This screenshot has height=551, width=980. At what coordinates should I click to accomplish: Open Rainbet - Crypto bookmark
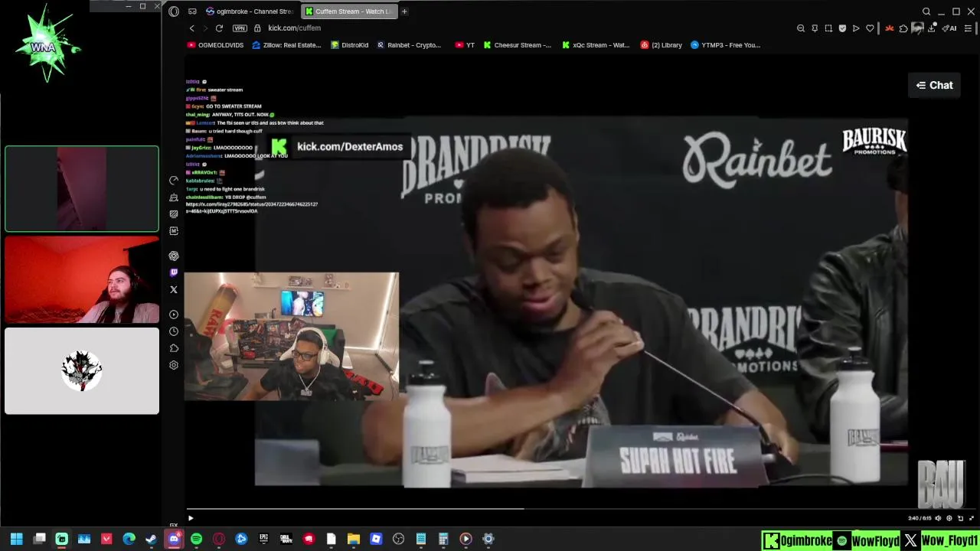click(409, 45)
